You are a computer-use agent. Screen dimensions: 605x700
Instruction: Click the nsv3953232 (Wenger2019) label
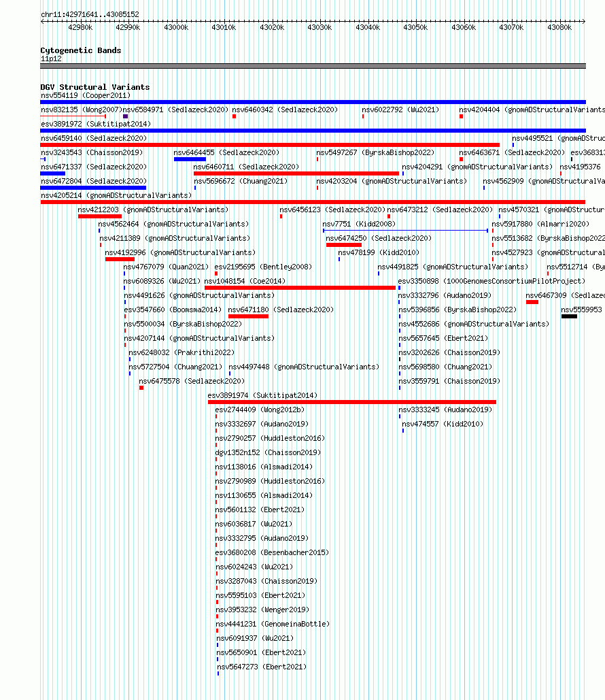(263, 610)
